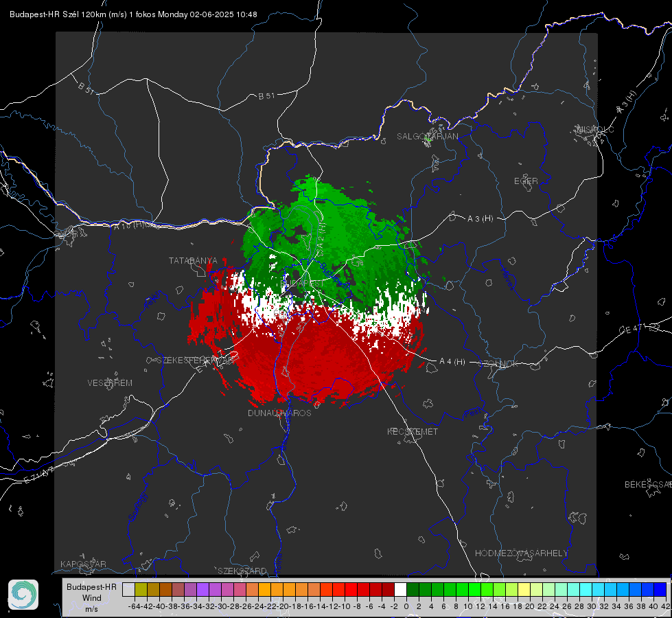Click the 10 legend value
Image resolution: width=672 pixels, height=618 pixels.
tap(468, 606)
